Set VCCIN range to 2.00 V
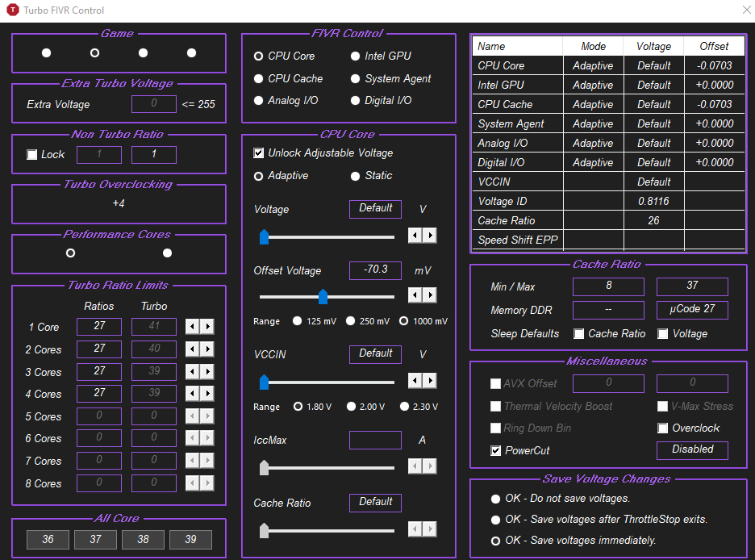 366,407
